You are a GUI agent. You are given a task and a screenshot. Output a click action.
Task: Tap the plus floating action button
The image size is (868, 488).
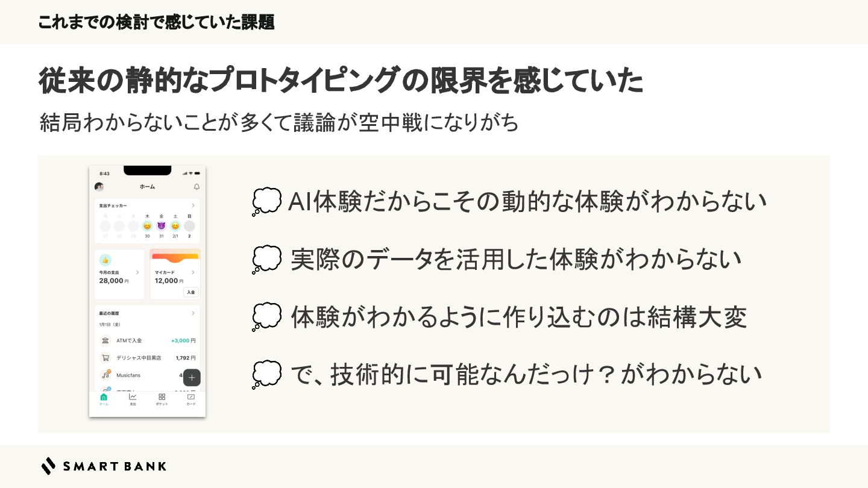[192, 378]
